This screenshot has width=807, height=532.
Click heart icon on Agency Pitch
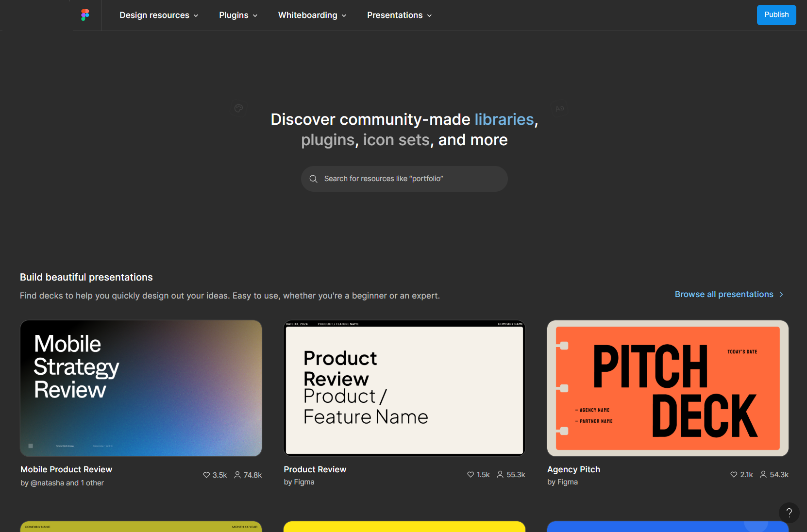(734, 474)
